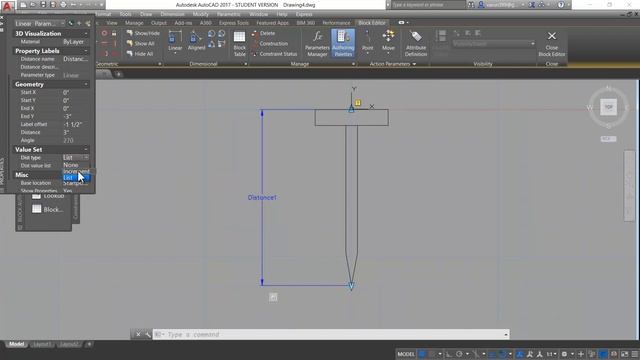The image size is (640, 360).
Task: Open the Parametric menu
Action: pyautogui.click(x=228, y=14)
